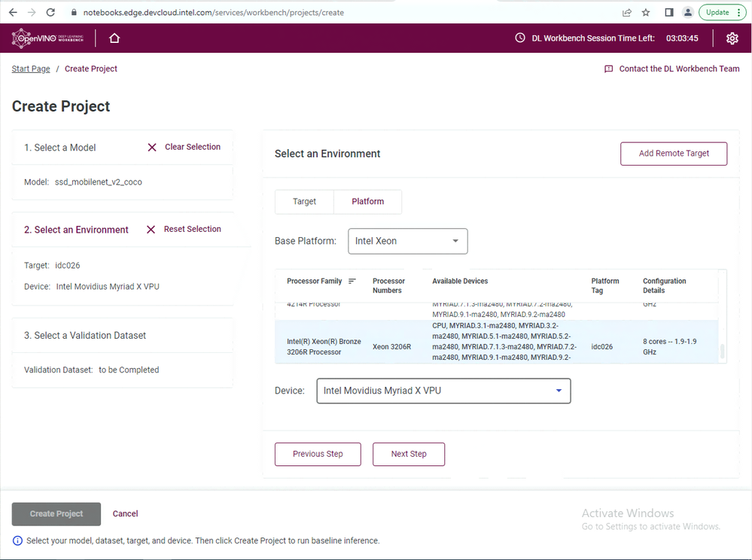Click the Previous Step button
The image size is (752, 560).
tap(318, 454)
